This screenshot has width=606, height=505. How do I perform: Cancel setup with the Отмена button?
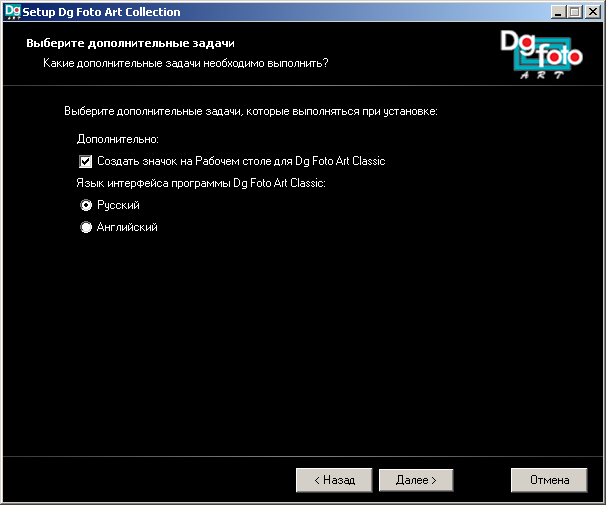click(x=549, y=480)
